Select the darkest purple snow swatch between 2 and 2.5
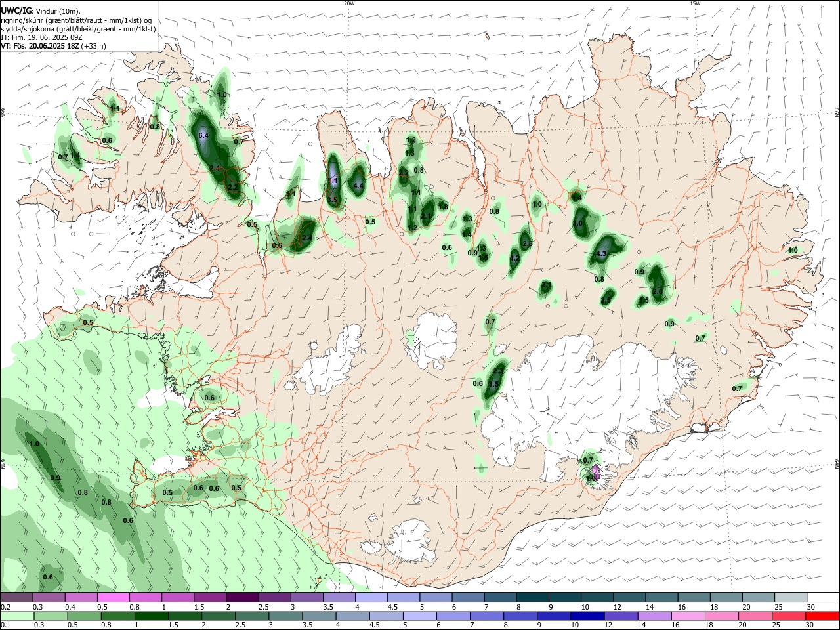The width and height of the screenshot is (840, 630). 242,598
